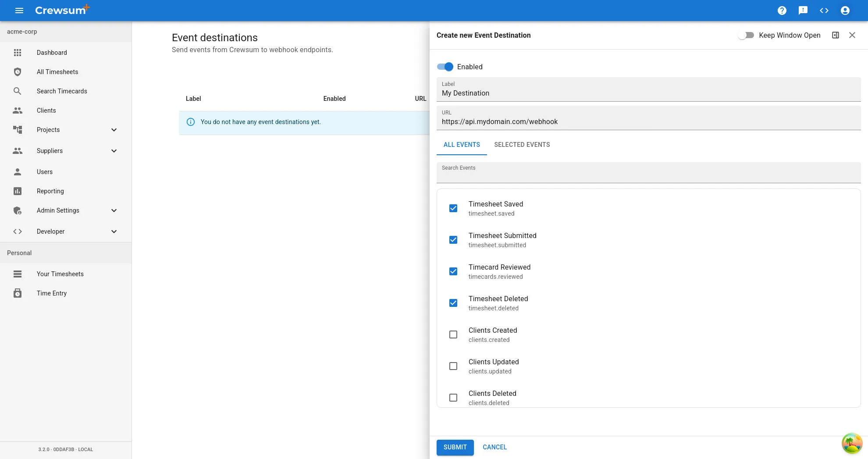Expand the Projects menu chevron
The image size is (868, 459).
tap(114, 130)
